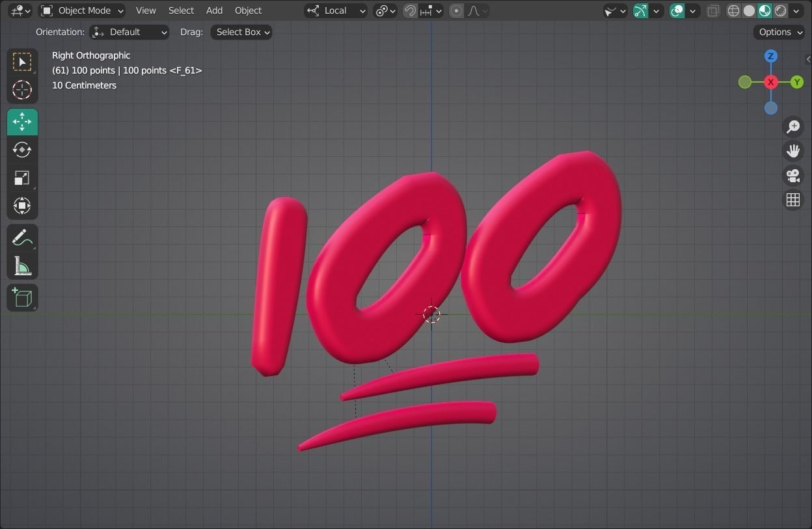This screenshot has height=529, width=812.
Task: Open the Object menu
Action: point(248,10)
